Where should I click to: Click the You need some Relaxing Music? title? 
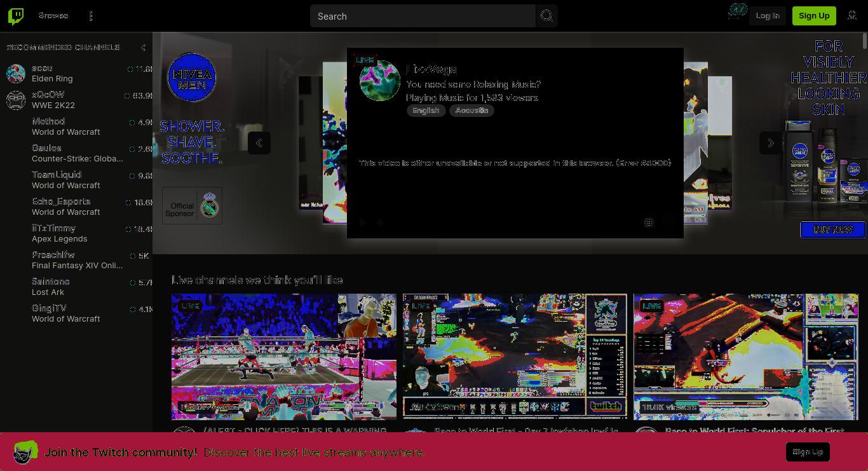click(x=473, y=85)
